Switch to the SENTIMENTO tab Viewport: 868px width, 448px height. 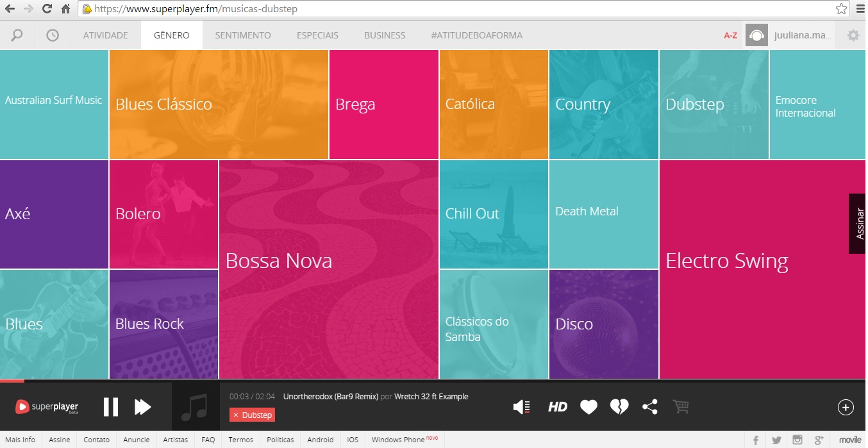coord(243,35)
